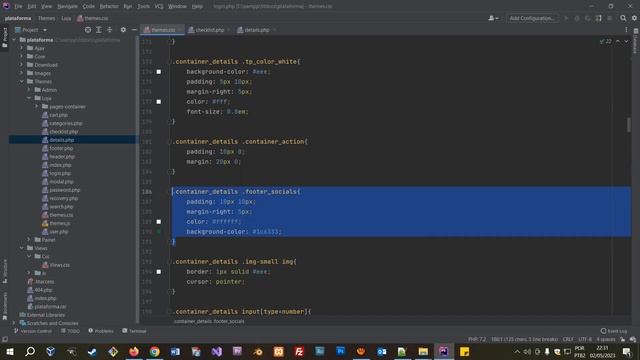Click the Debug bug icon
The width and height of the screenshot is (640, 360).
pyautogui.click(x=577, y=18)
